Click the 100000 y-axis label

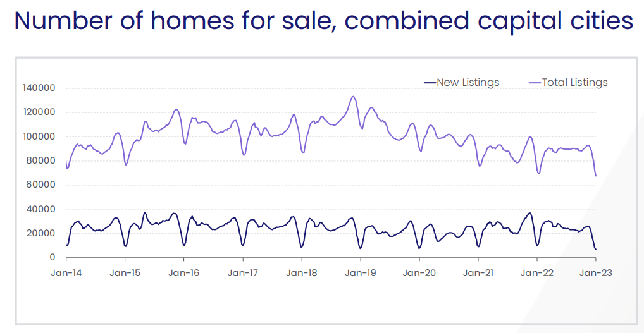coord(39,136)
